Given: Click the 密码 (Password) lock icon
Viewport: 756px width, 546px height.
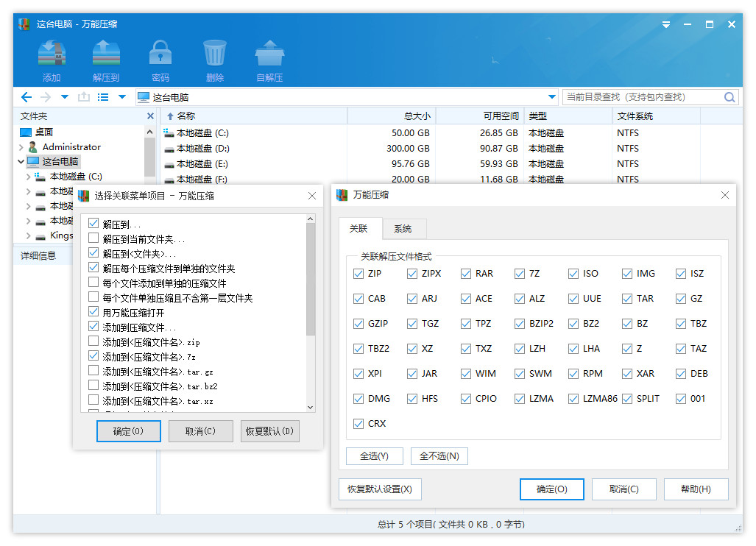Looking at the screenshot, I should 160,53.
